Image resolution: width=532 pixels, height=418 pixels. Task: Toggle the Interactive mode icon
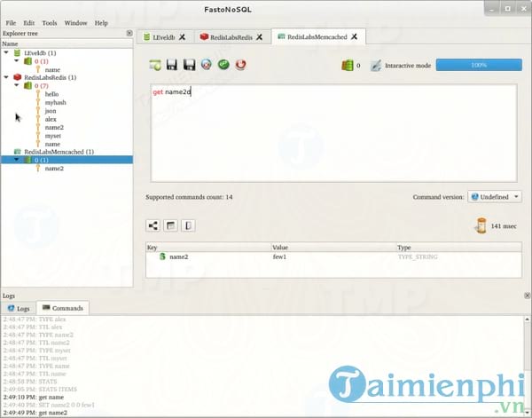coord(377,66)
